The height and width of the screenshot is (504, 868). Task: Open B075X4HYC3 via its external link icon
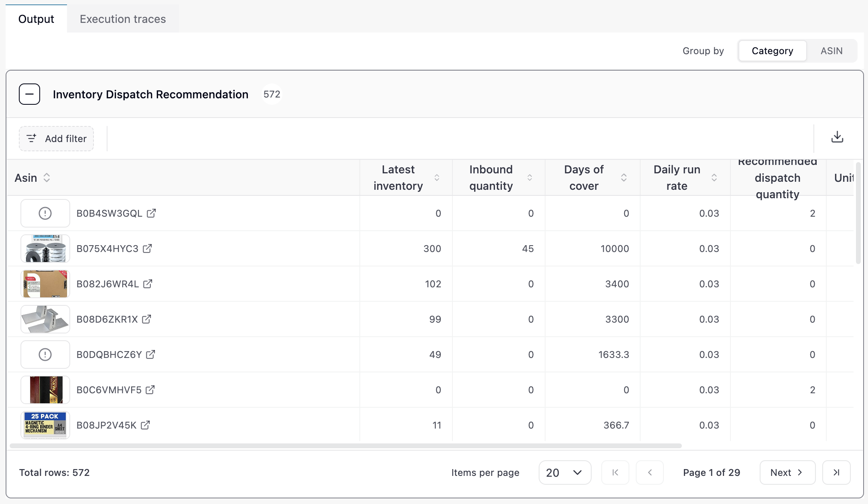(147, 248)
